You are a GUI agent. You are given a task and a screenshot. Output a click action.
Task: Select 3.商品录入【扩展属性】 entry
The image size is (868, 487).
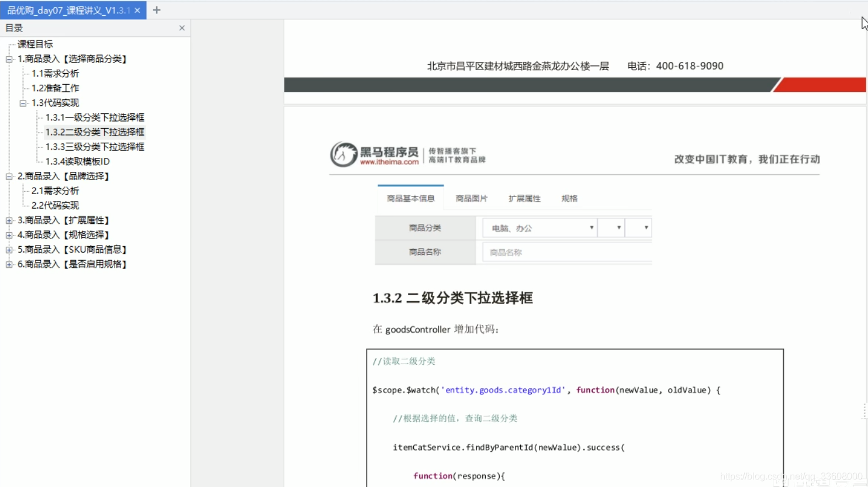pos(64,220)
